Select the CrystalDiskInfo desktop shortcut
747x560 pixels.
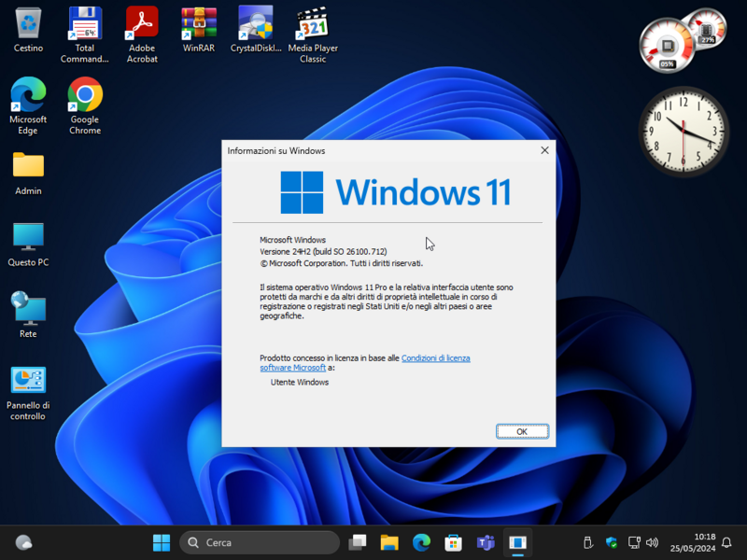click(x=256, y=30)
